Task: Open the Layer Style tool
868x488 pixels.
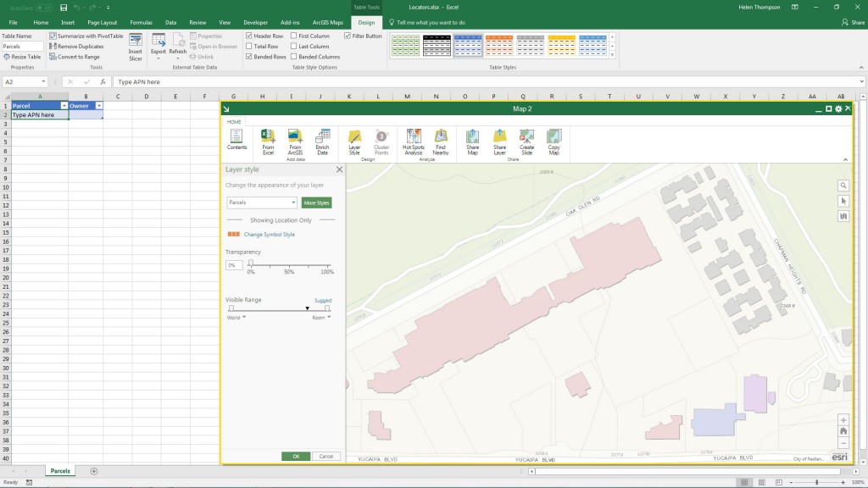Action: 354,141
